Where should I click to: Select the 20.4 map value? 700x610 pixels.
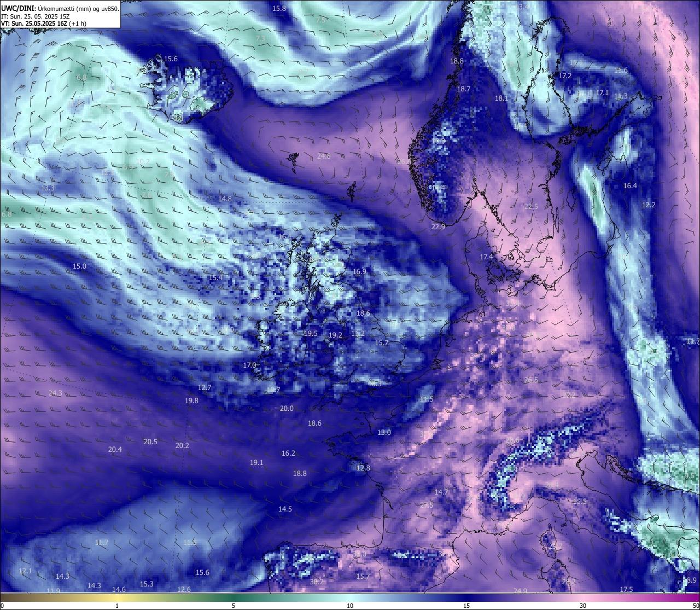tap(115, 449)
